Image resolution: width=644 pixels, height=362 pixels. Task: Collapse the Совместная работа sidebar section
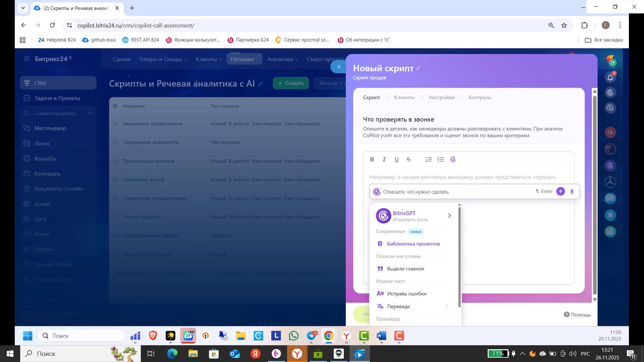91,113
